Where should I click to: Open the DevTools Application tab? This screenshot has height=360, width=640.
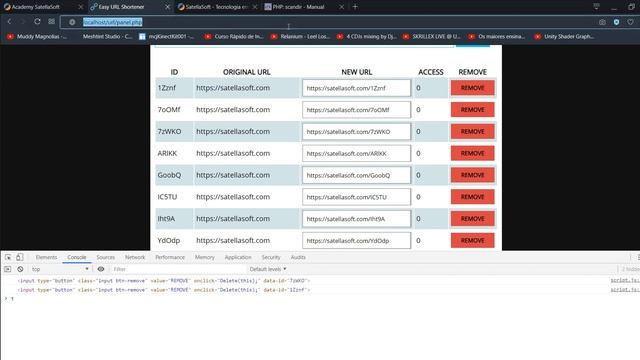pos(238,257)
